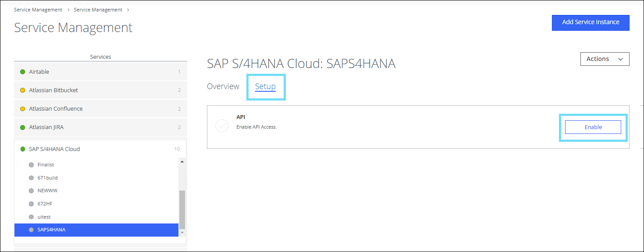
Task: Click the yellow status dot beside Atlassian Confluence
Action: pyautogui.click(x=22, y=108)
